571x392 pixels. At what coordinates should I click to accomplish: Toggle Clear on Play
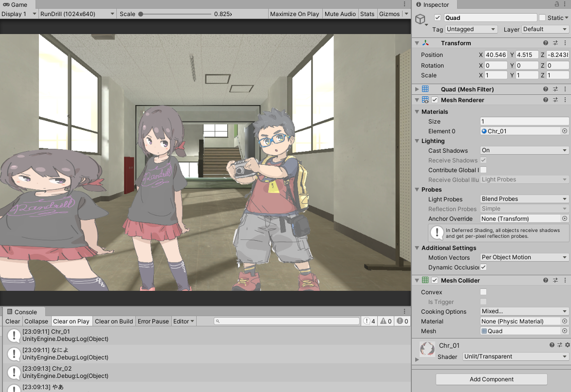[71, 321]
